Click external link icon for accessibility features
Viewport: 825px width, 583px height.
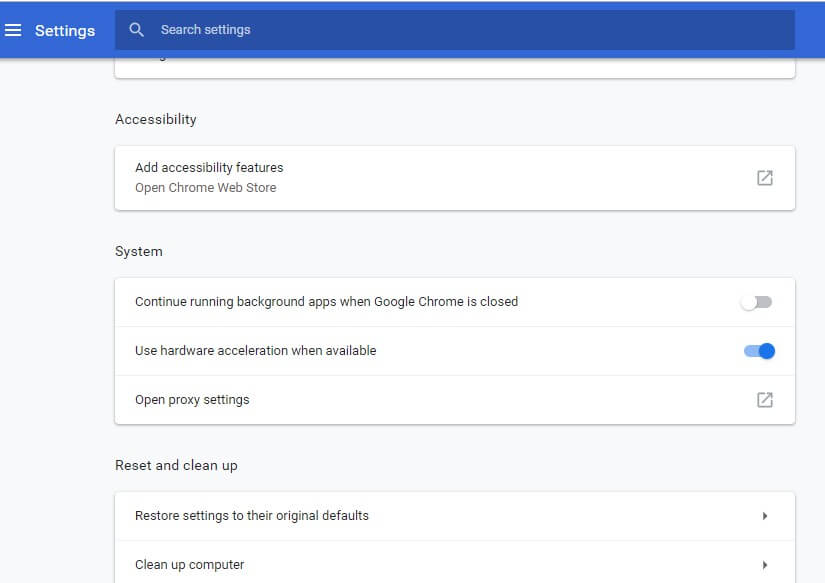tap(765, 178)
